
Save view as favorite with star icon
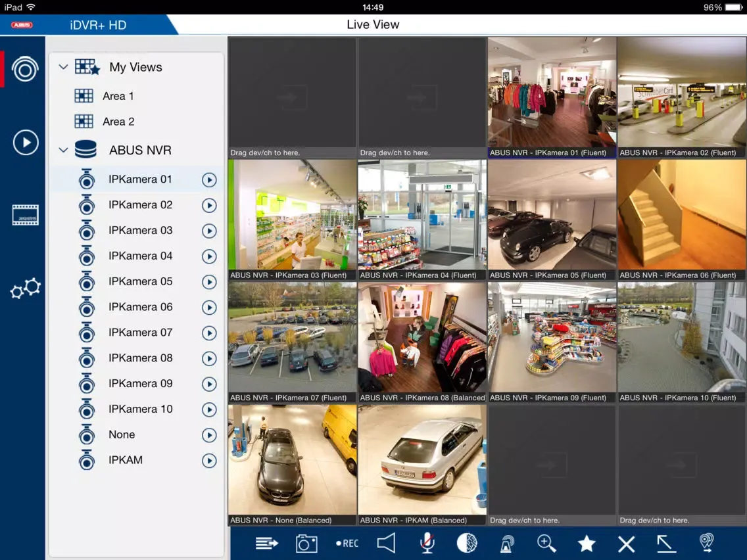(587, 544)
